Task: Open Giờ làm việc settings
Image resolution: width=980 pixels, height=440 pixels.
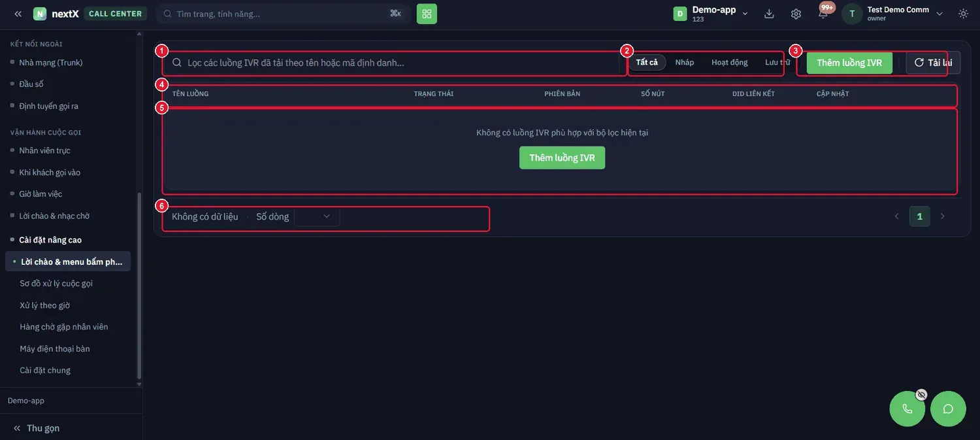Action: [41, 194]
